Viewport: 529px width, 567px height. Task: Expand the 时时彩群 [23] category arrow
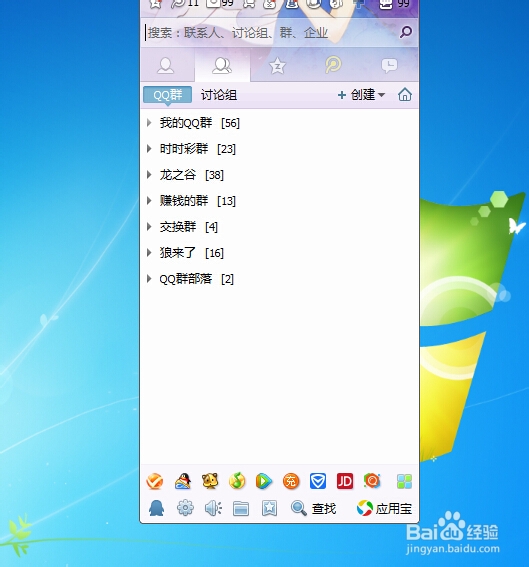[149, 149]
